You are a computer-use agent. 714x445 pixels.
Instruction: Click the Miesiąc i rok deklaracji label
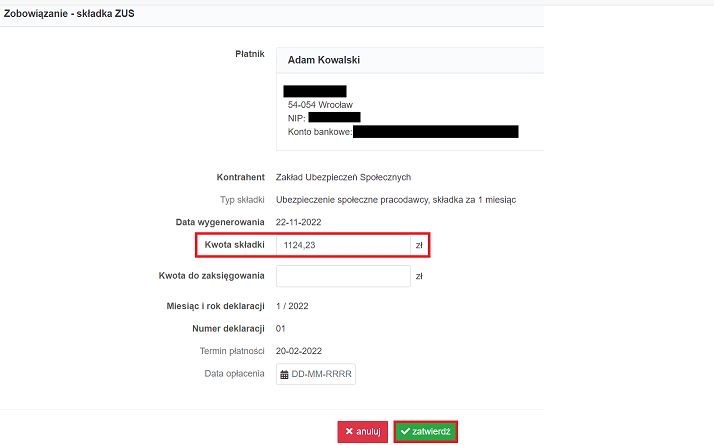pyautogui.click(x=215, y=306)
